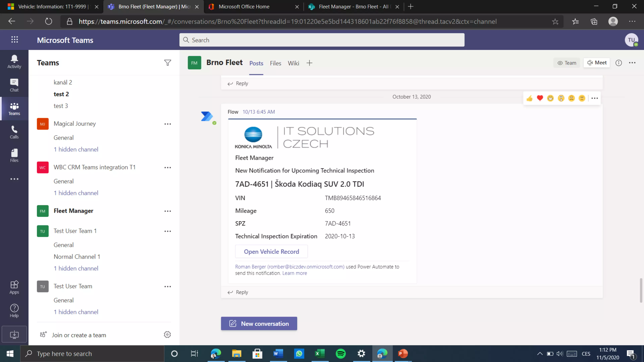This screenshot has height=362, width=644.
Task: Click the Windows Start button
Action: pyautogui.click(x=10, y=353)
